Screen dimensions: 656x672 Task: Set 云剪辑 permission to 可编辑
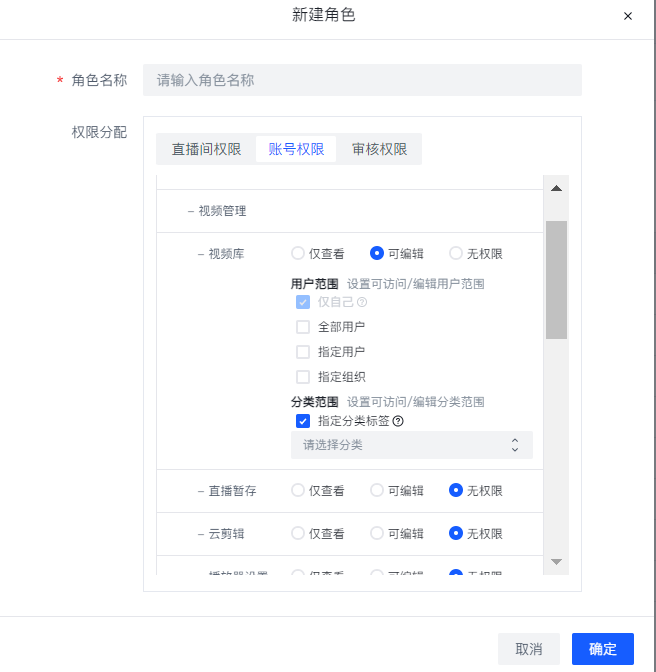377,534
